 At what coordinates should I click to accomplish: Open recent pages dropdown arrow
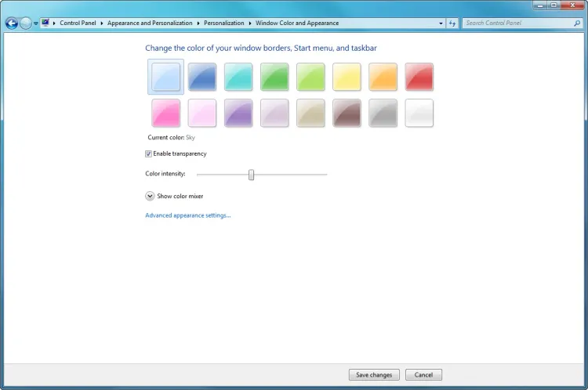pos(36,23)
